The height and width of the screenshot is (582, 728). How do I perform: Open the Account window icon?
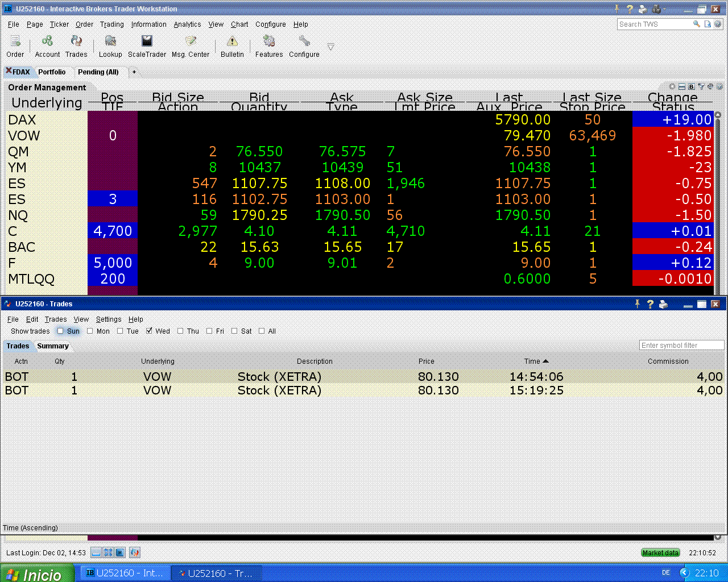tap(47, 41)
